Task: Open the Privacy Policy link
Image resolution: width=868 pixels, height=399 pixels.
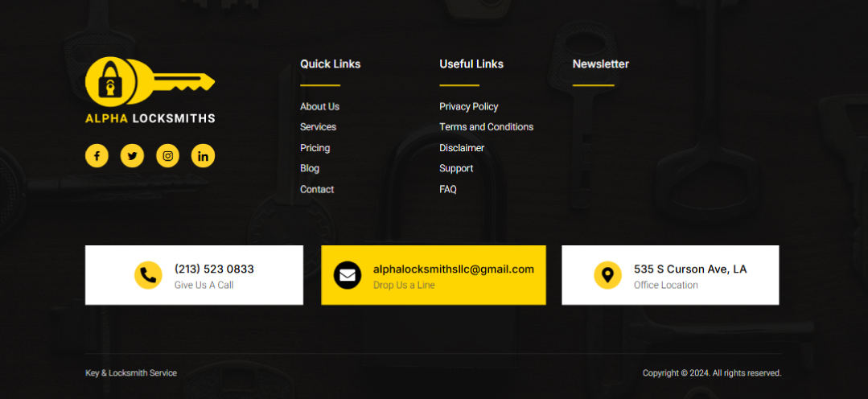Action: [468, 106]
